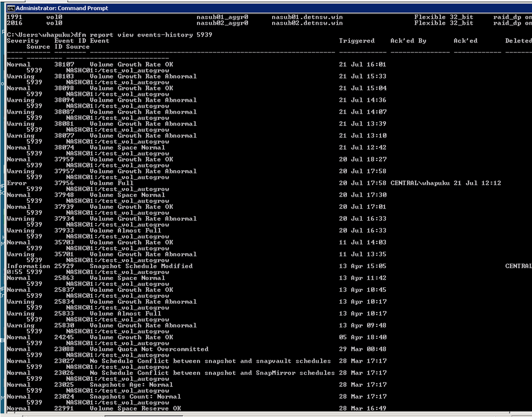Click triggered time '13 Apr 09:48'
532x417 pixels.
pyautogui.click(x=363, y=325)
